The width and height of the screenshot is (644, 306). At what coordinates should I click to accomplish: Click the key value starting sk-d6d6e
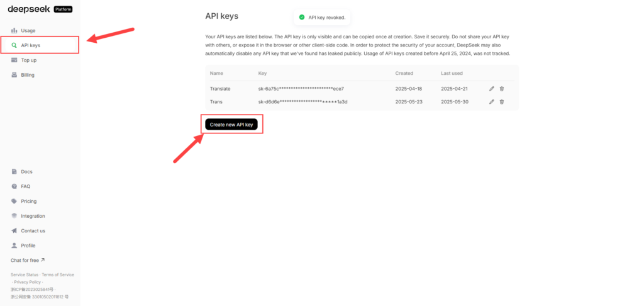pos(303,102)
